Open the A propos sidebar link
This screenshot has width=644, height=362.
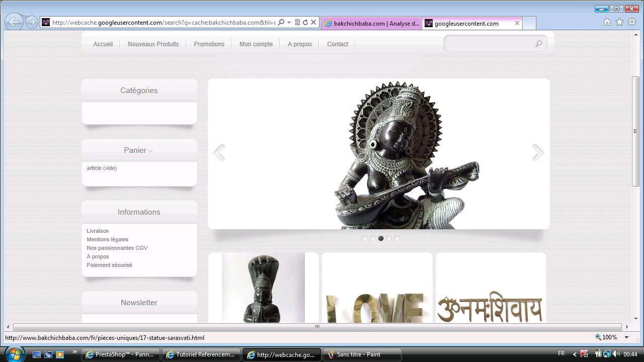(x=98, y=256)
